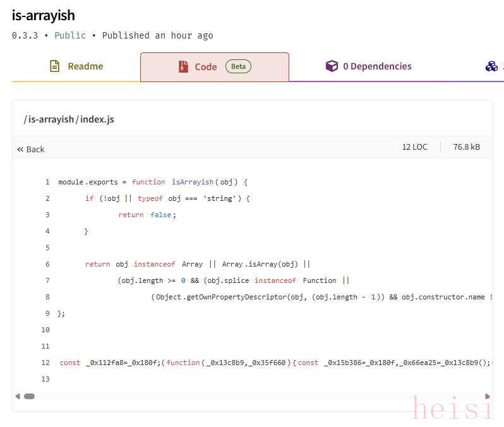
Task: Click the partially visible Dependents cubes icon
Action: [x=492, y=66]
